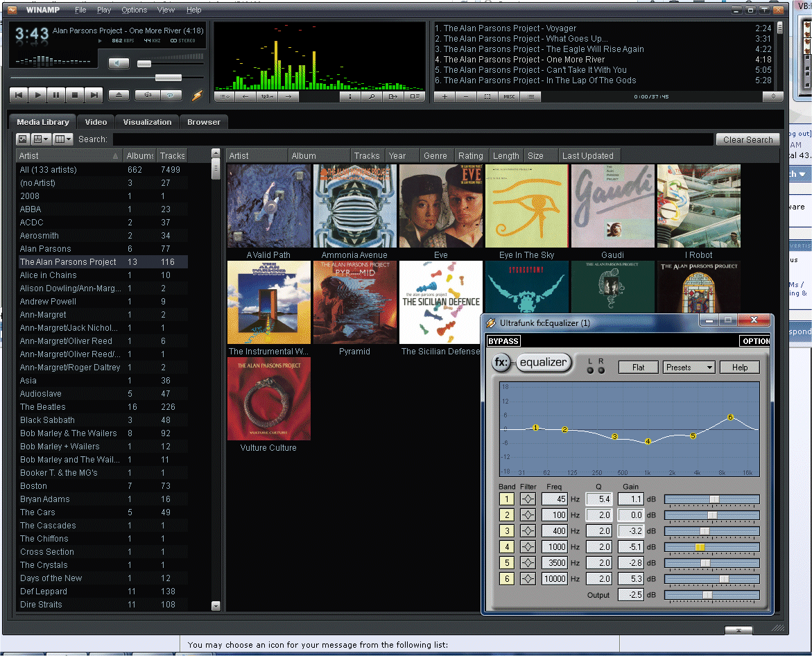The height and width of the screenshot is (656, 812).
Task: Pause the current song
Action: [56, 95]
